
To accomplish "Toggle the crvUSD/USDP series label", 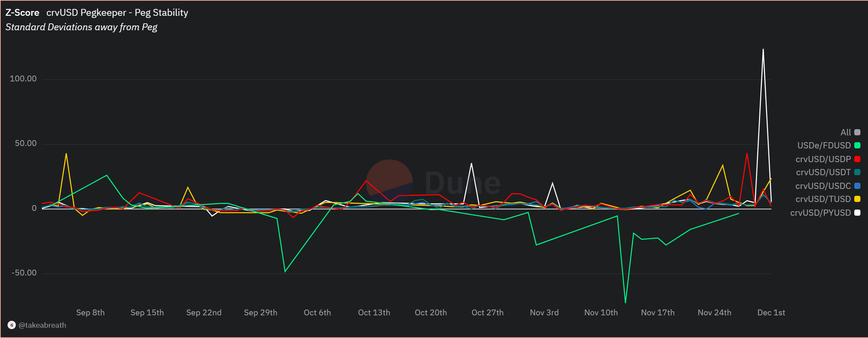I will click(x=823, y=159).
